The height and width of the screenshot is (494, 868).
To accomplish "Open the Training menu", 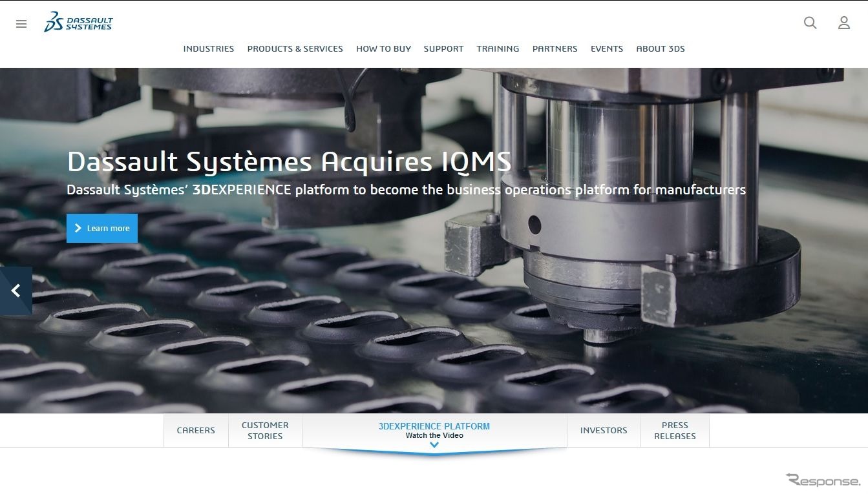I will [x=498, y=48].
